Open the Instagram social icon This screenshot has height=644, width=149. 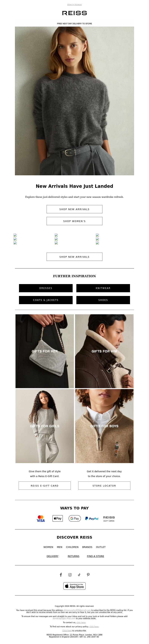pos(70,574)
